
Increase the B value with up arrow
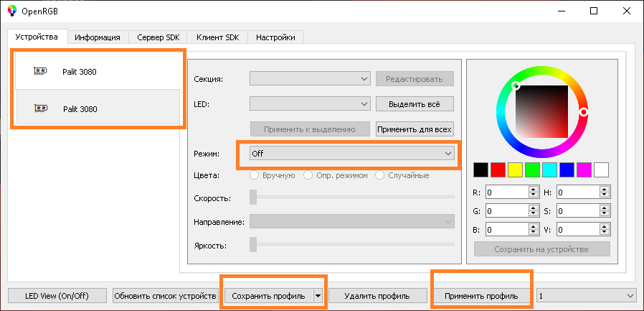(x=534, y=227)
